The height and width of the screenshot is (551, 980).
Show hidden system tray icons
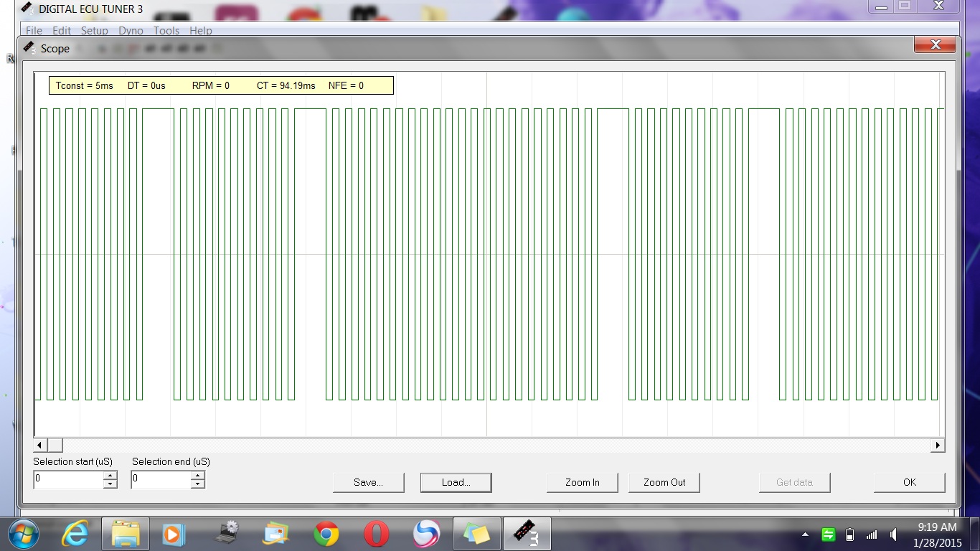click(x=805, y=534)
